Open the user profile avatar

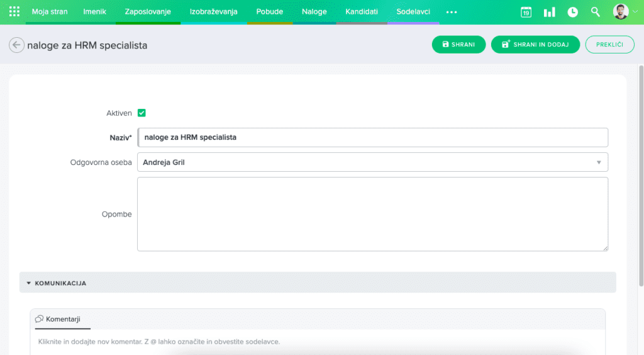(620, 12)
